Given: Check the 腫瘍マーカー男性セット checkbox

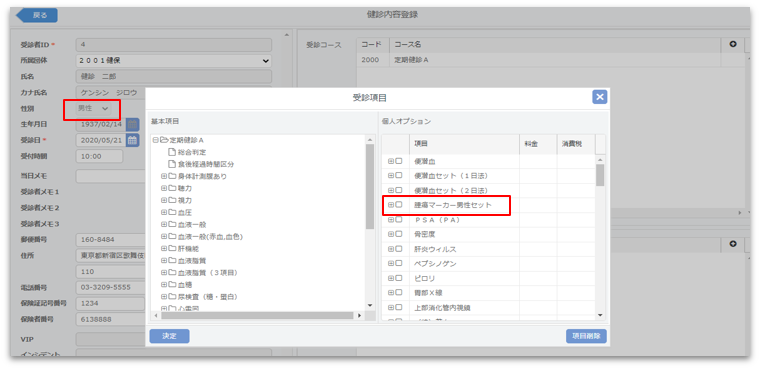Looking at the screenshot, I should 398,205.
